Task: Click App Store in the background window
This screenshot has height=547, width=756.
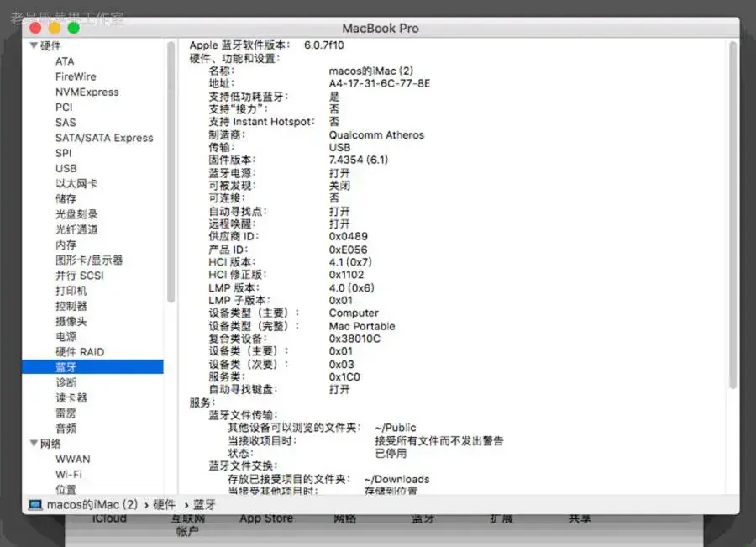Action: [x=266, y=518]
